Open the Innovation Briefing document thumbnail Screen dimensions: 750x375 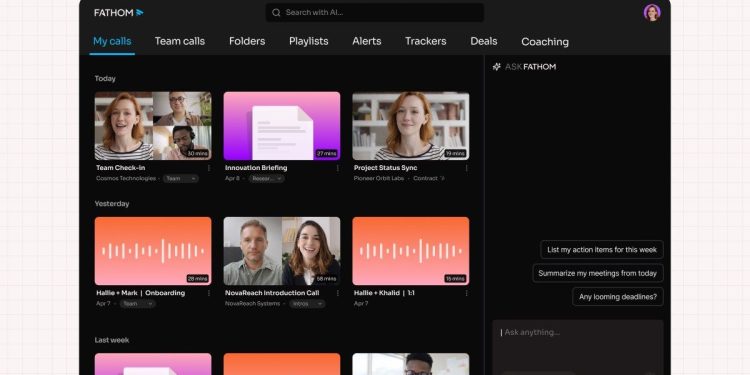[282, 126]
